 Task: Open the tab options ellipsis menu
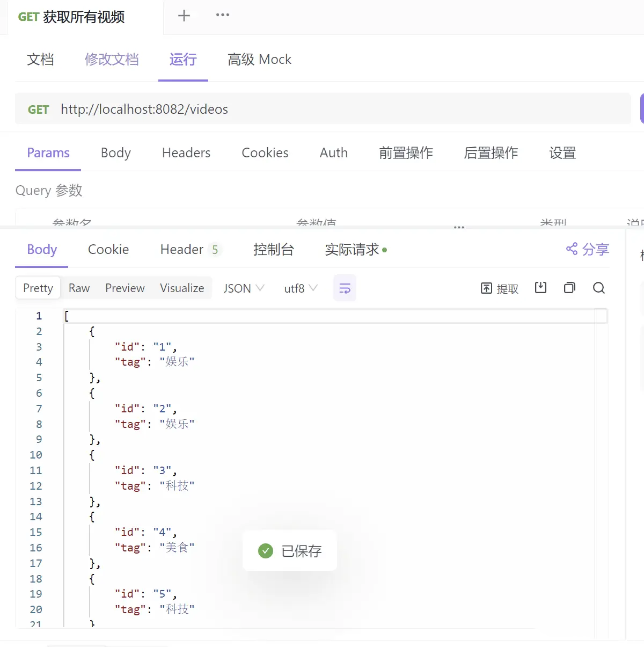coord(223,15)
